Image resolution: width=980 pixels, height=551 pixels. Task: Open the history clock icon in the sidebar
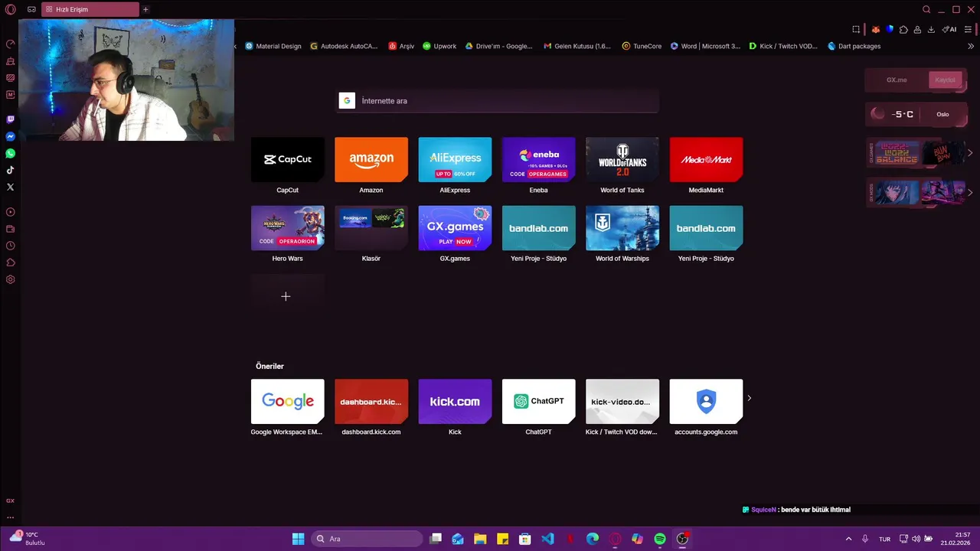pos(10,246)
